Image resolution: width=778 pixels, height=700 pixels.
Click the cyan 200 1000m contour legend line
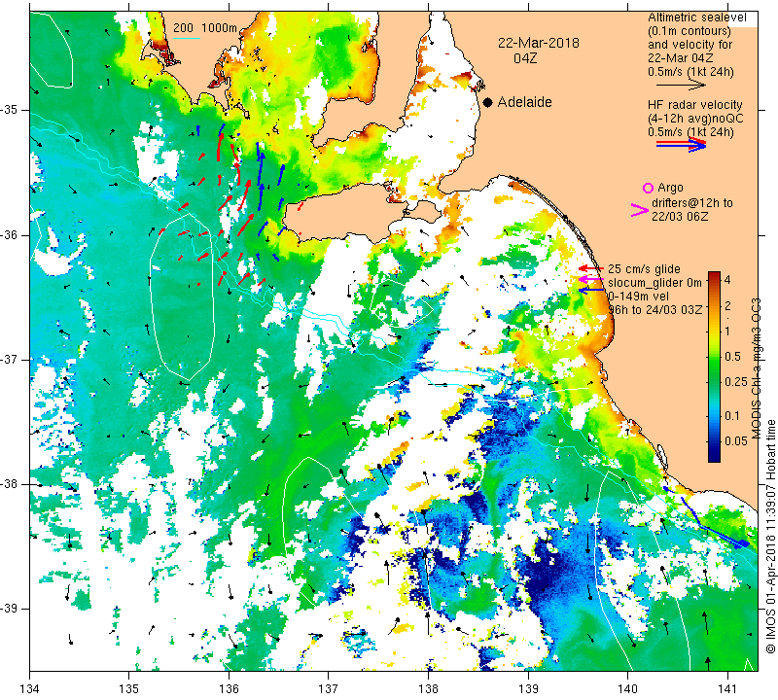(x=187, y=38)
